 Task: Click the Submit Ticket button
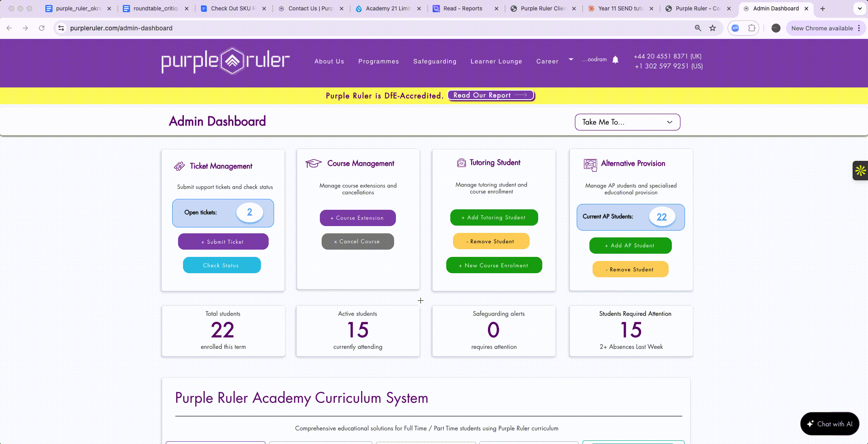[x=223, y=241]
